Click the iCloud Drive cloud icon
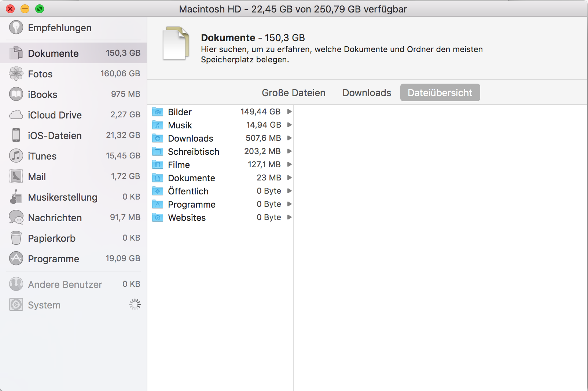The image size is (588, 391). 16,115
